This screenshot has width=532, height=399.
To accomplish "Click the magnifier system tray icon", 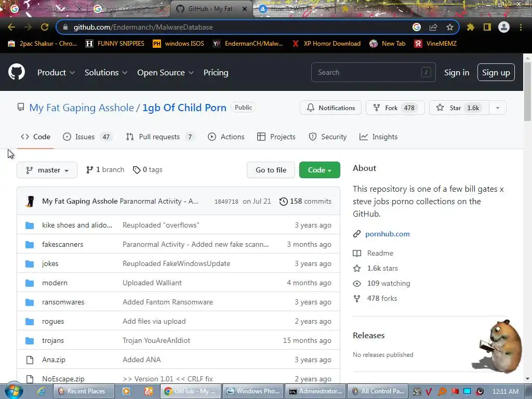I will pos(442,392).
